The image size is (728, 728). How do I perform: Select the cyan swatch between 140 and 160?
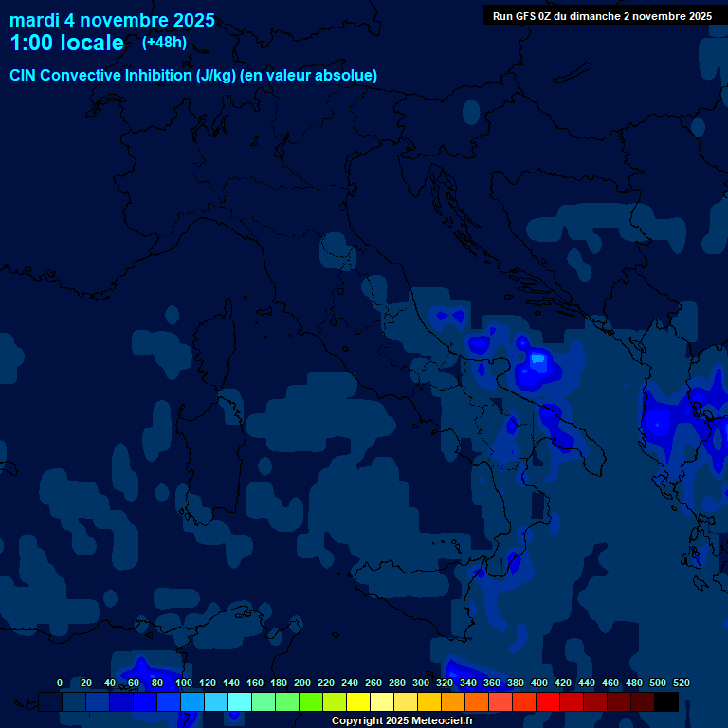[x=240, y=702]
